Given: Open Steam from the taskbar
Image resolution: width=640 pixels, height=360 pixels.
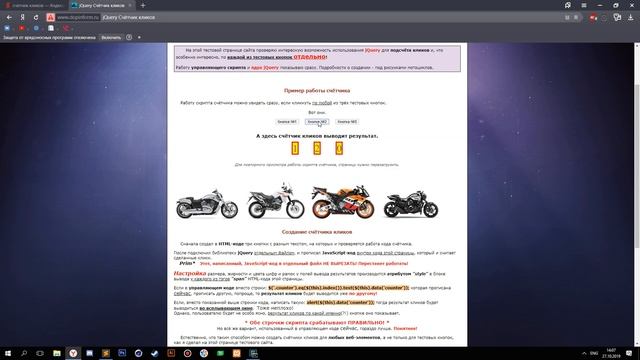Looking at the screenshot, I should click(155, 353).
